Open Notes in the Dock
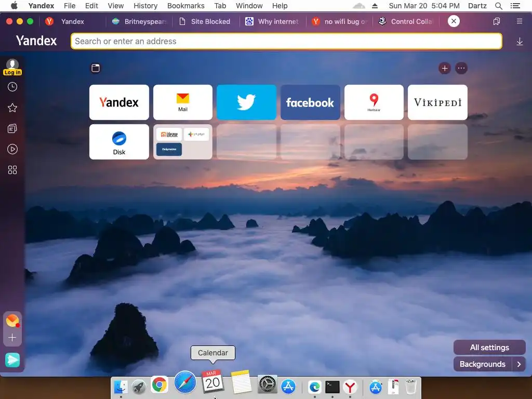This screenshot has width=532, height=399. click(241, 382)
